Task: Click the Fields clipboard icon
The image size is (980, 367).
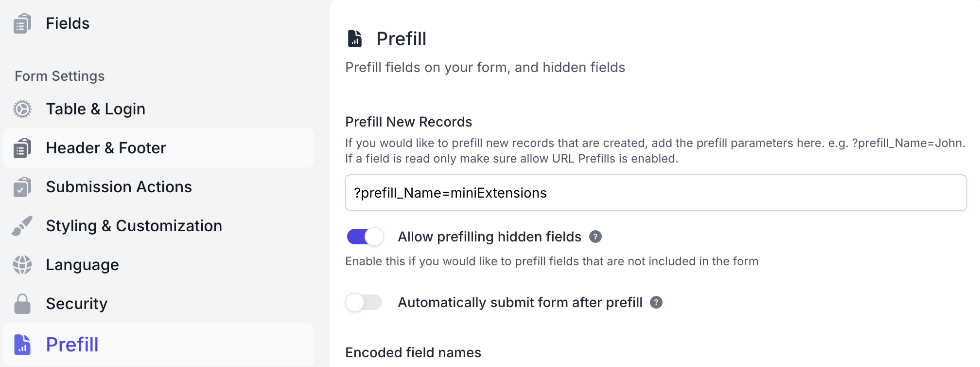Action: 22,23
